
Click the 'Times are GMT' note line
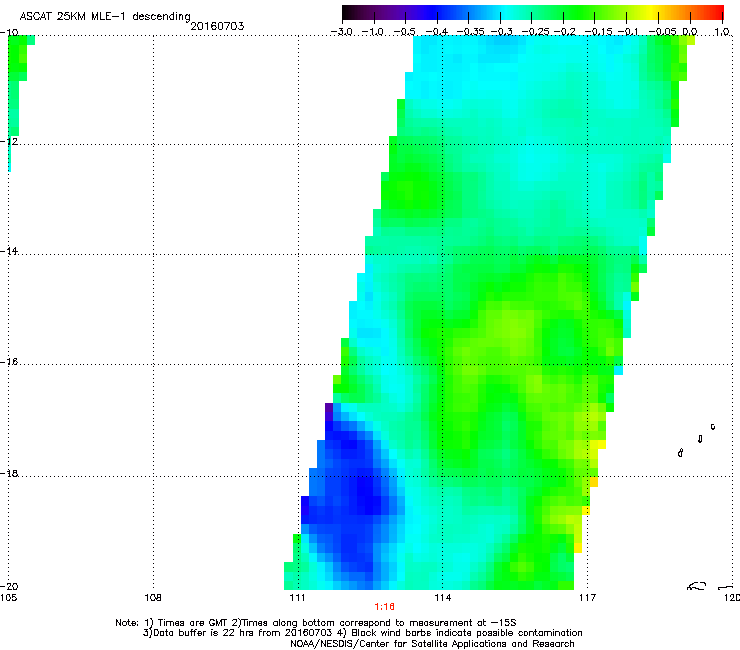pos(316,623)
